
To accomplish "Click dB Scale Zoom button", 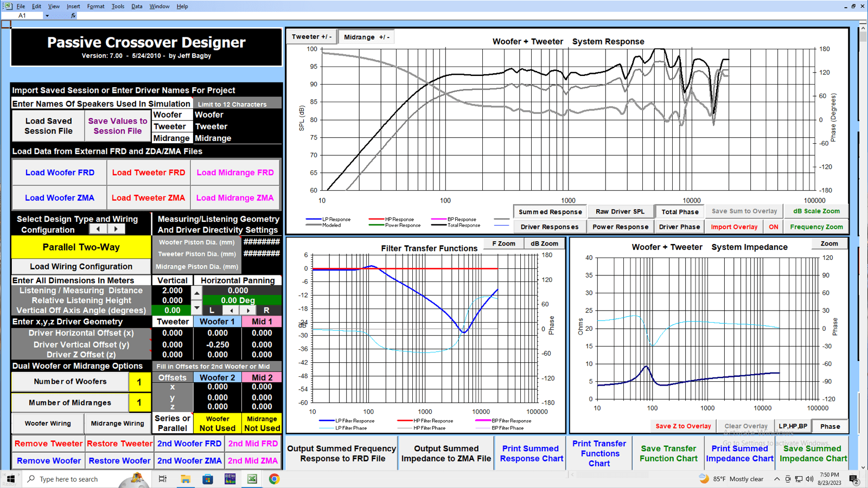I will point(816,211).
